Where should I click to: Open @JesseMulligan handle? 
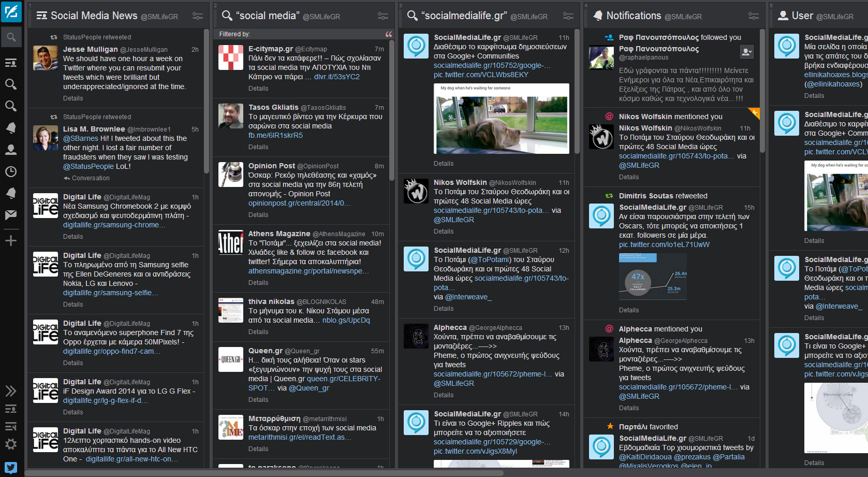[x=144, y=50]
